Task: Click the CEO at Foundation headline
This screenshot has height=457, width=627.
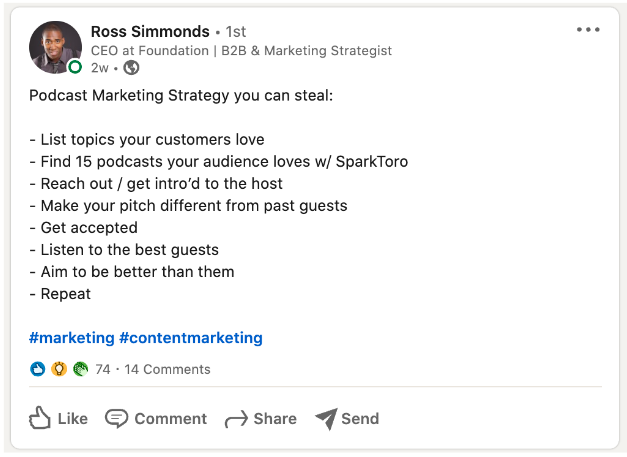Action: pos(241,50)
